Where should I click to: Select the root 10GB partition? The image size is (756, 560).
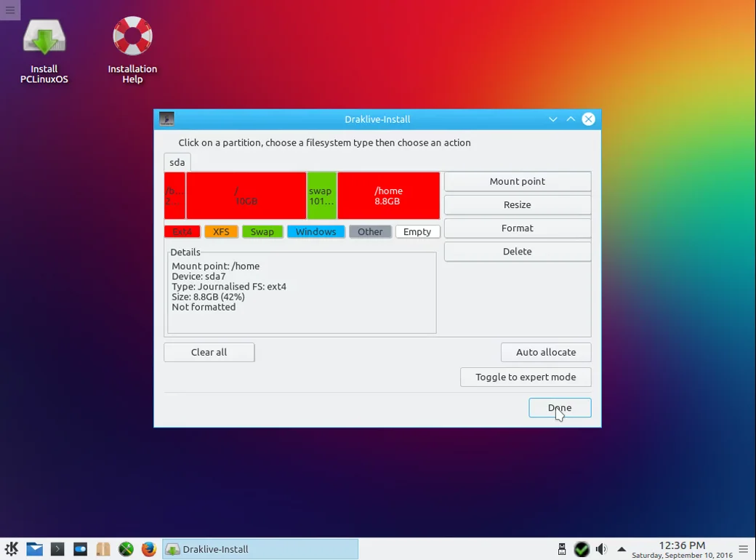point(246,196)
